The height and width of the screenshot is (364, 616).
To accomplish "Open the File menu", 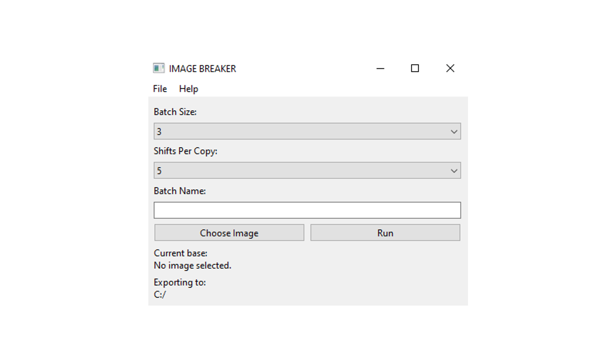I will pos(160,89).
